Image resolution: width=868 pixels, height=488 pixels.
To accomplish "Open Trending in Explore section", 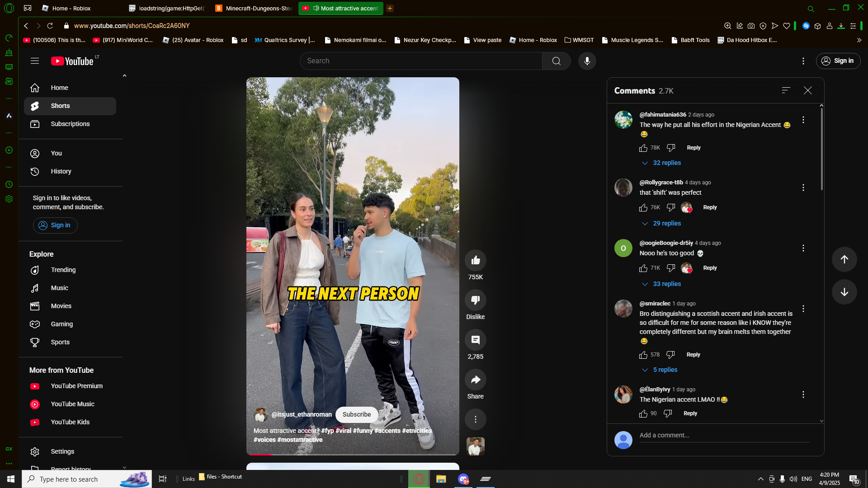I will click(70, 270).
